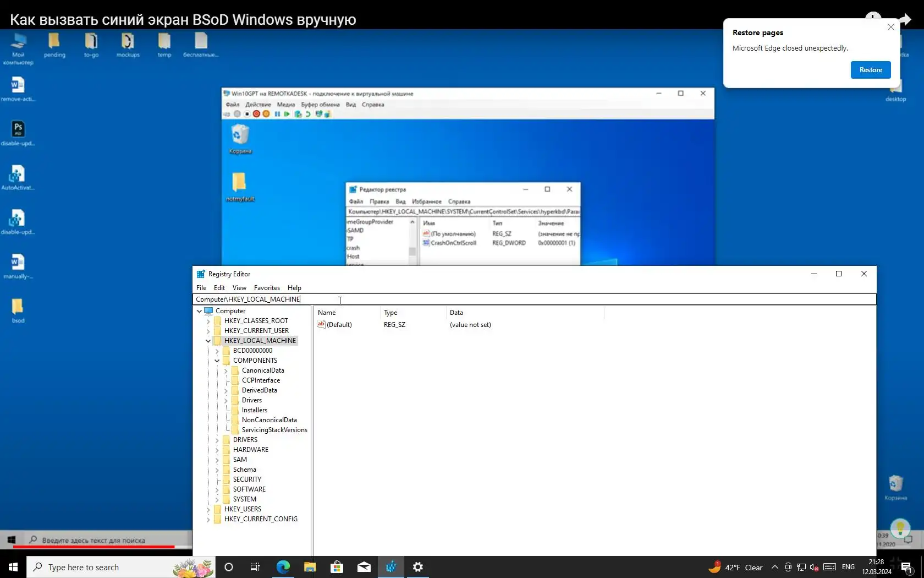The image size is (924, 578).
Task: Click the Meet Now tray icon
Action: point(788,568)
